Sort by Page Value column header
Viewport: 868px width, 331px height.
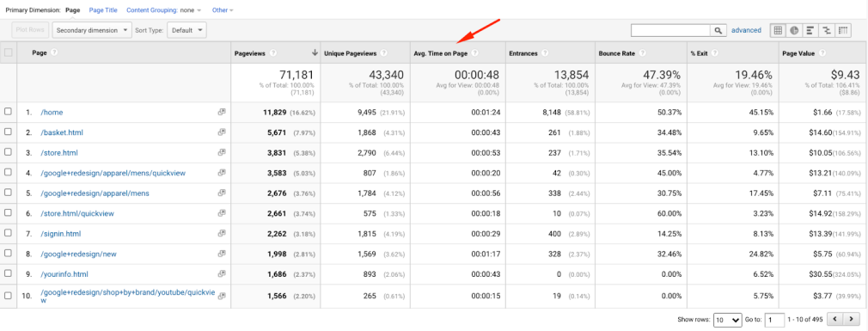pyautogui.click(x=798, y=53)
